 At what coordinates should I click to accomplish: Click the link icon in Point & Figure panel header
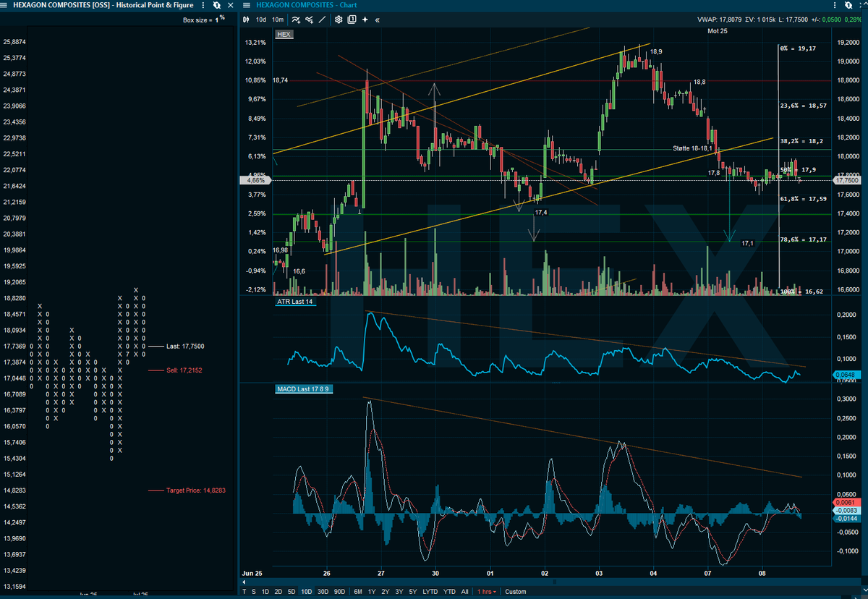coord(216,4)
